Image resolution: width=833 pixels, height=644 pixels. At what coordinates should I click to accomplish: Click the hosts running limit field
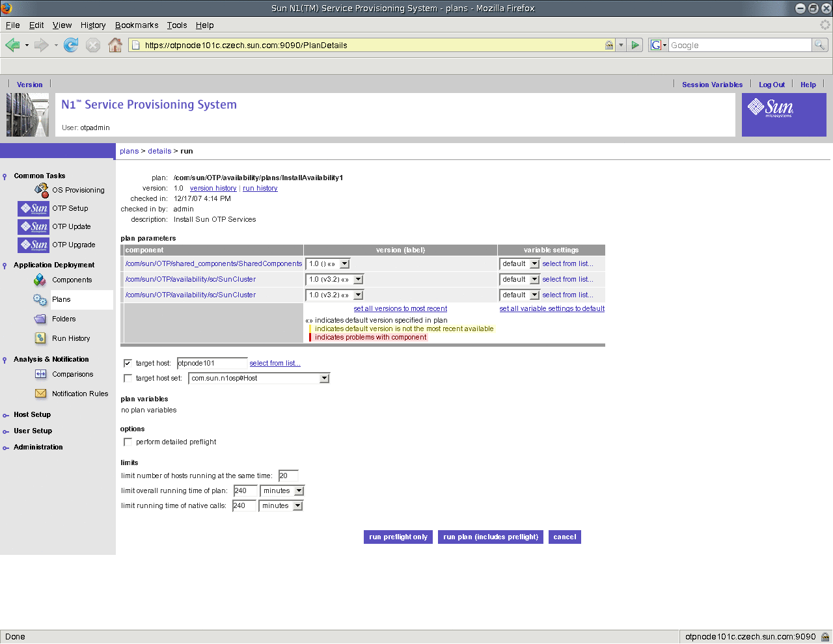pos(288,476)
